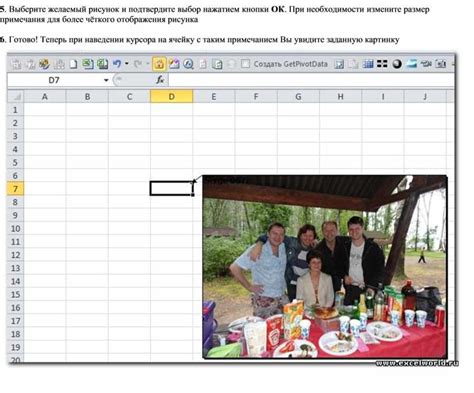Viewport: 474px width, 393px height.
Task: Click the Undo arrow icon
Action: point(116,64)
